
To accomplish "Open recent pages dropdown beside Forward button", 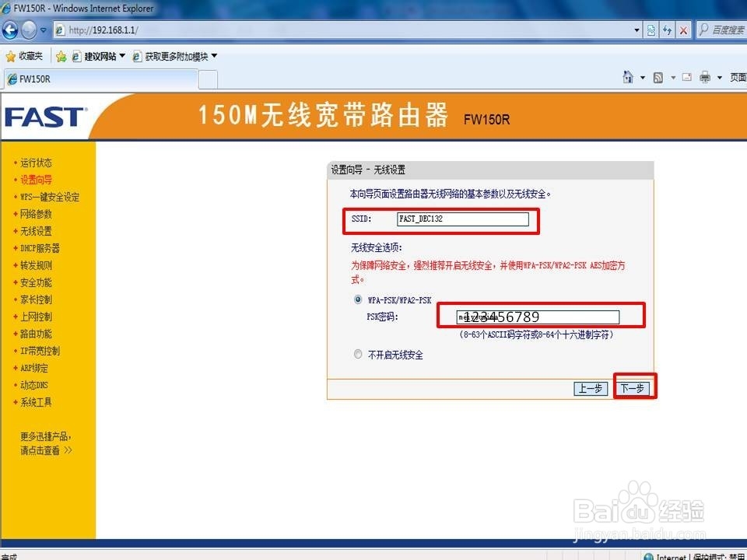I will [44, 30].
